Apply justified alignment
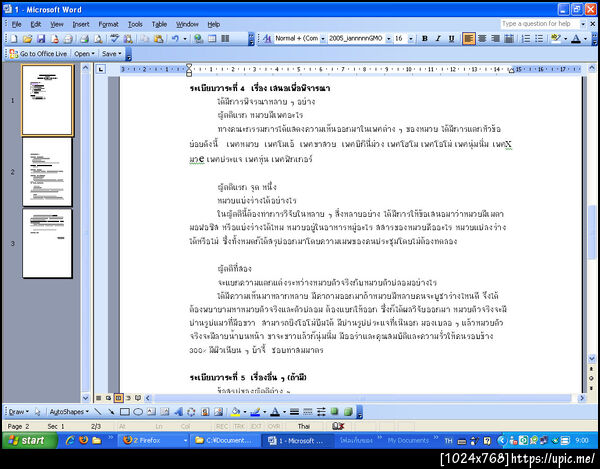This screenshot has height=469, width=600. (x=509, y=39)
